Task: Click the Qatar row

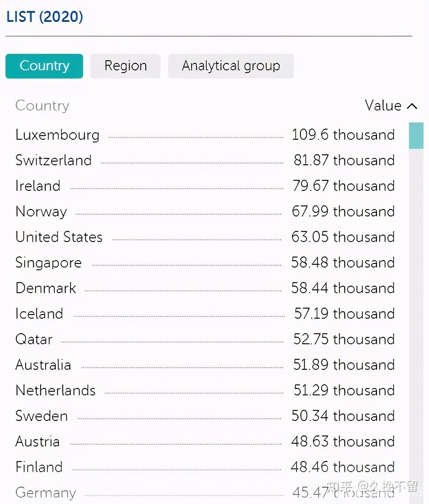Action: pos(34,340)
